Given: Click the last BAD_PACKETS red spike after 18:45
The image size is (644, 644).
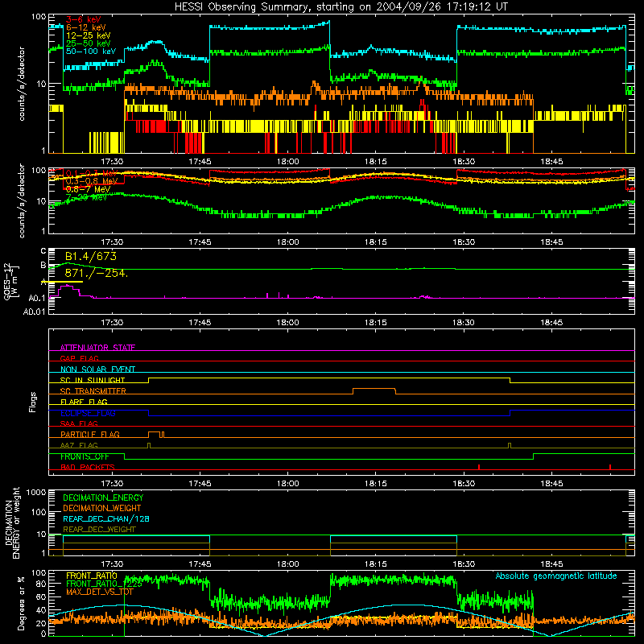Looking at the screenshot, I should 610,467.
